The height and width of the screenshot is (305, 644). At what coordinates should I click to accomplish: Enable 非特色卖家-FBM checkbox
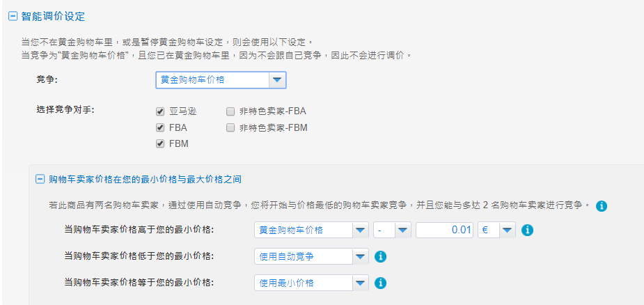pyautogui.click(x=230, y=128)
